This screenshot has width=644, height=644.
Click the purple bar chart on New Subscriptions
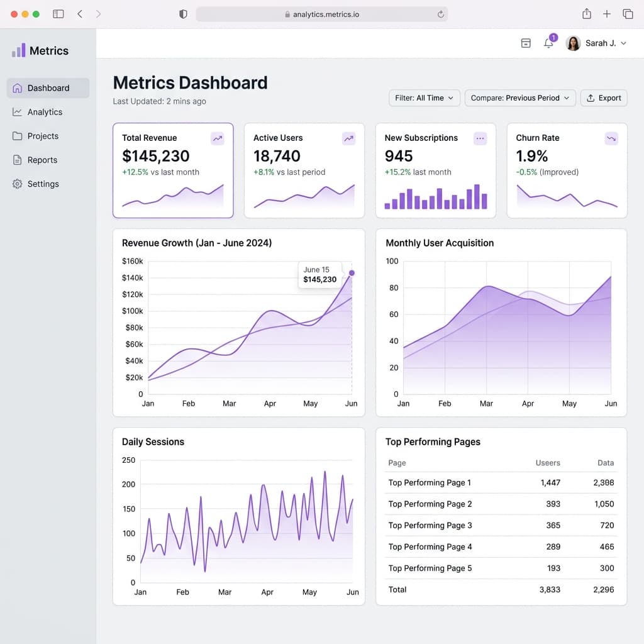436,198
